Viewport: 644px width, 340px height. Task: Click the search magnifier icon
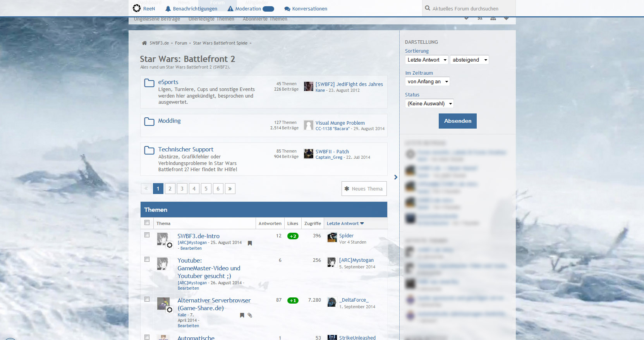point(428,8)
